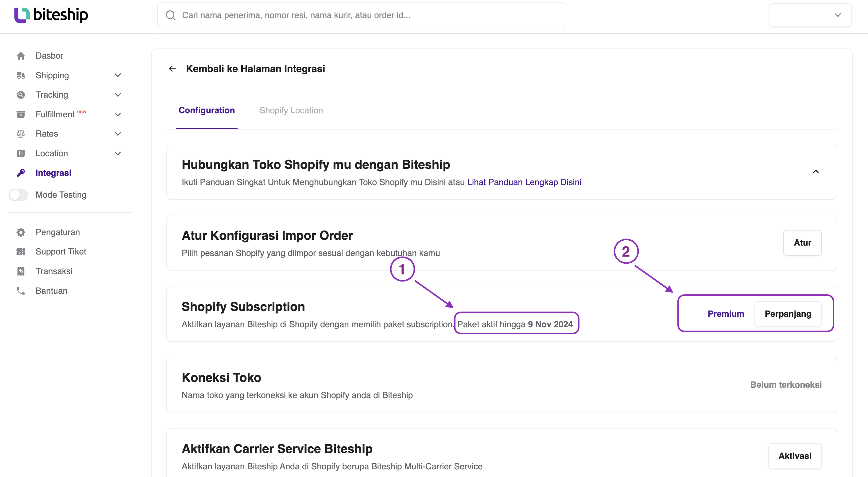Click the Rates scale icon
This screenshot has height=477, width=868.
tap(21, 134)
